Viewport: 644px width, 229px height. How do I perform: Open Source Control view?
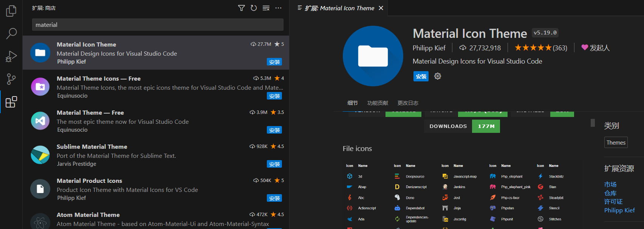pos(11,79)
